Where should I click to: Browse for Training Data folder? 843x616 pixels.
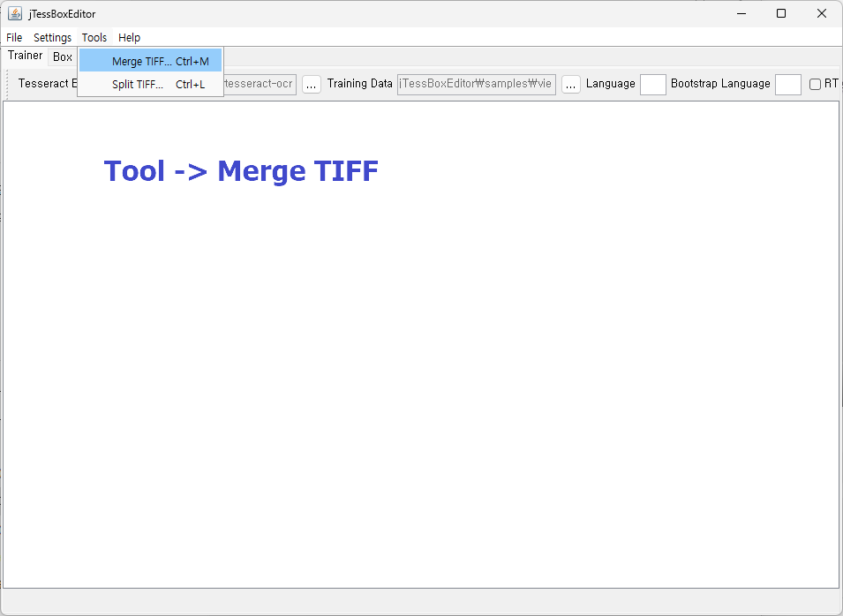pyautogui.click(x=571, y=85)
